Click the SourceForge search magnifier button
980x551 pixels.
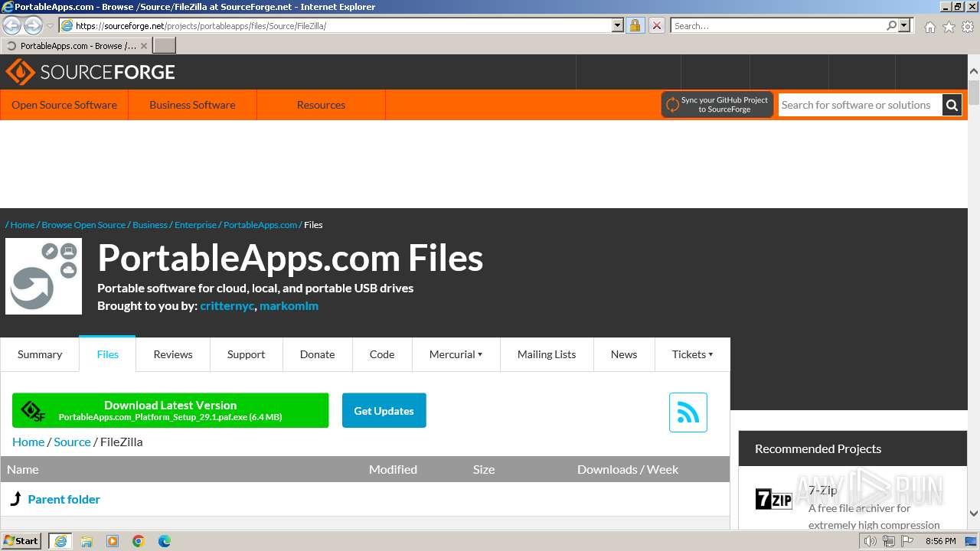[x=952, y=105]
